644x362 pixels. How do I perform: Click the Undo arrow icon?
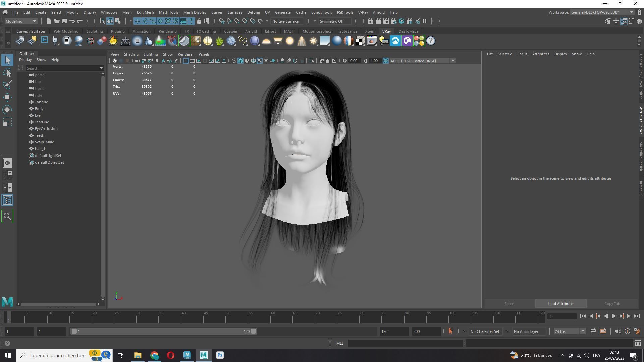(x=72, y=21)
